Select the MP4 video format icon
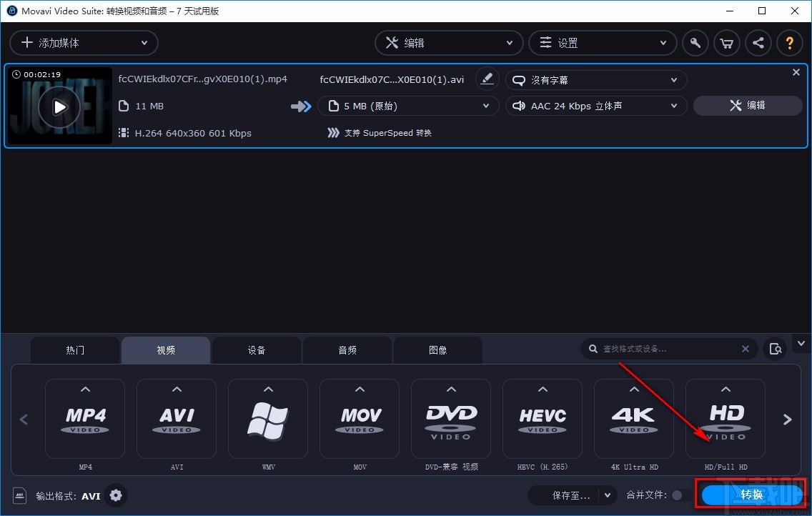The height and width of the screenshot is (516, 812). 85,419
